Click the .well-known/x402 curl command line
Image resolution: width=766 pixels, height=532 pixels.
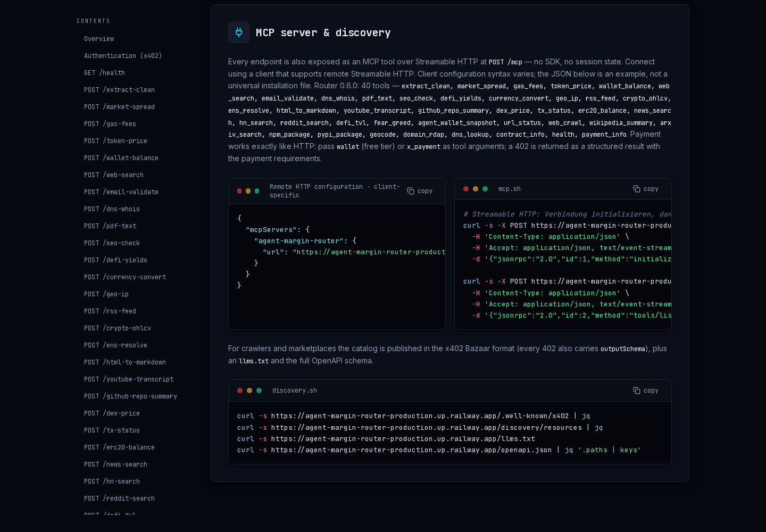pyautogui.click(x=413, y=416)
